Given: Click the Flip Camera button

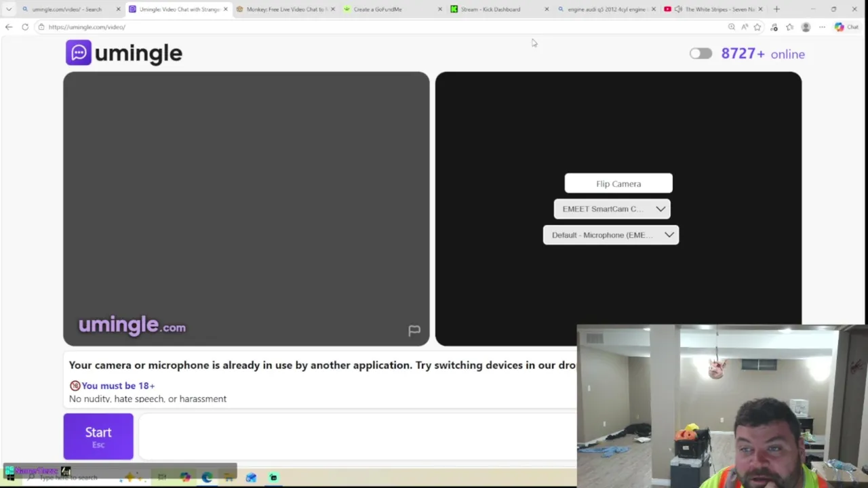Looking at the screenshot, I should [618, 184].
